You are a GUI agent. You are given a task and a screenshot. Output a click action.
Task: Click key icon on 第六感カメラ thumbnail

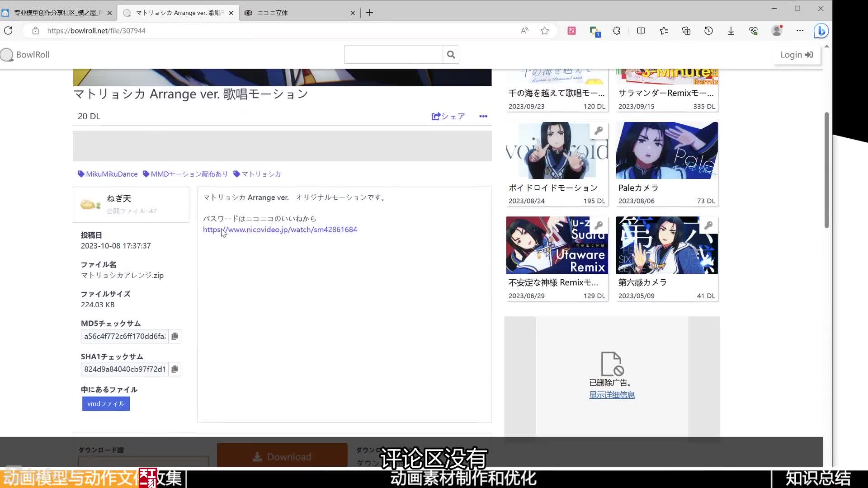[708, 225]
